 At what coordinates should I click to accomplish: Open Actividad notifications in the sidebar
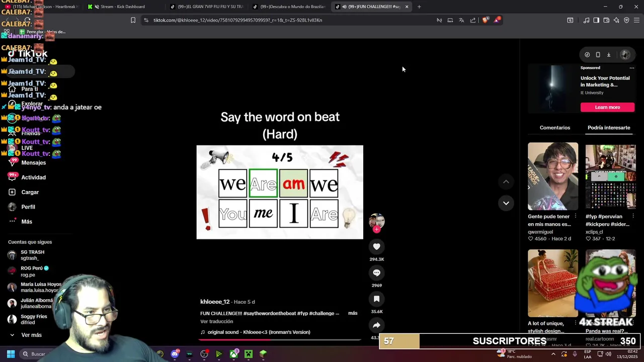pyautogui.click(x=33, y=177)
